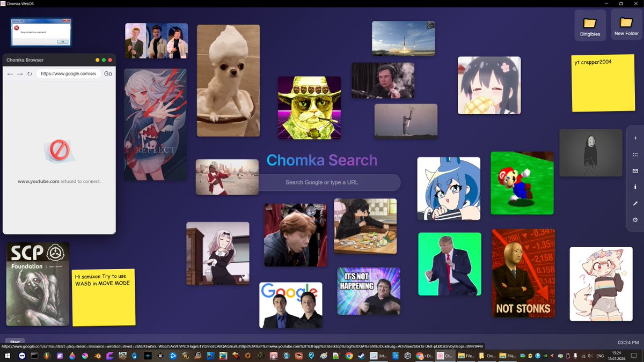This screenshot has height=362, width=644.
Task: Open the mail envelope sidebar icon
Action: pyautogui.click(x=635, y=171)
